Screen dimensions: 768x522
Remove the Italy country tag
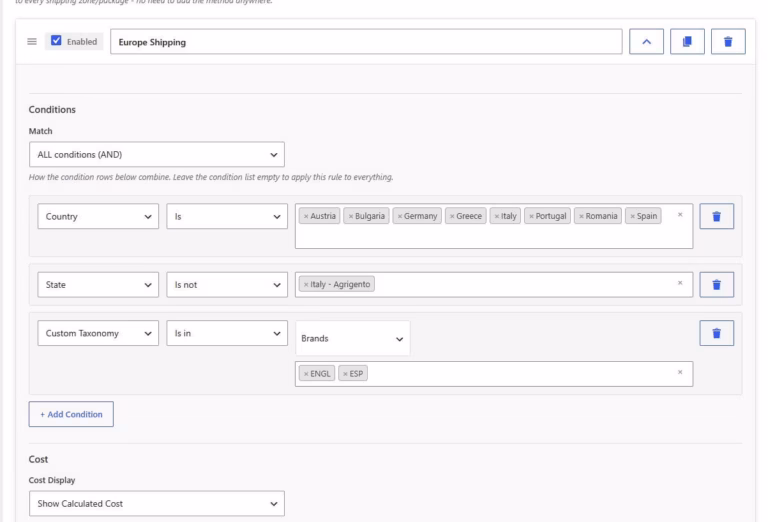(x=497, y=216)
